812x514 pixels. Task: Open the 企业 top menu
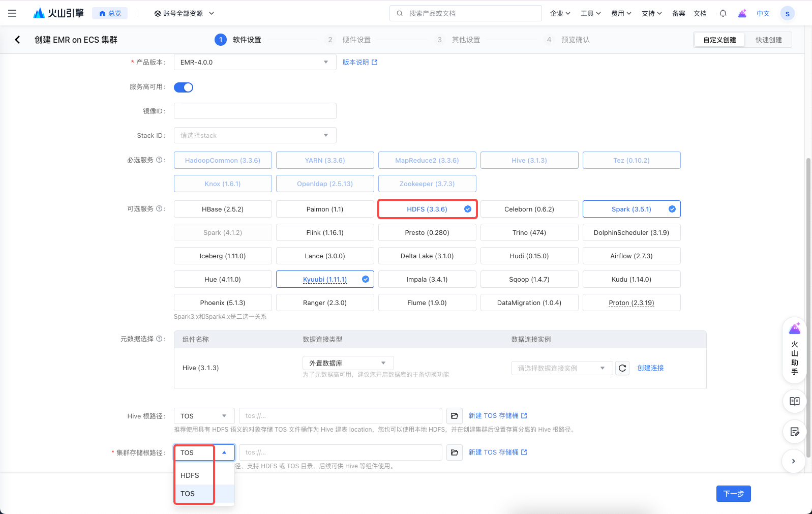point(560,14)
